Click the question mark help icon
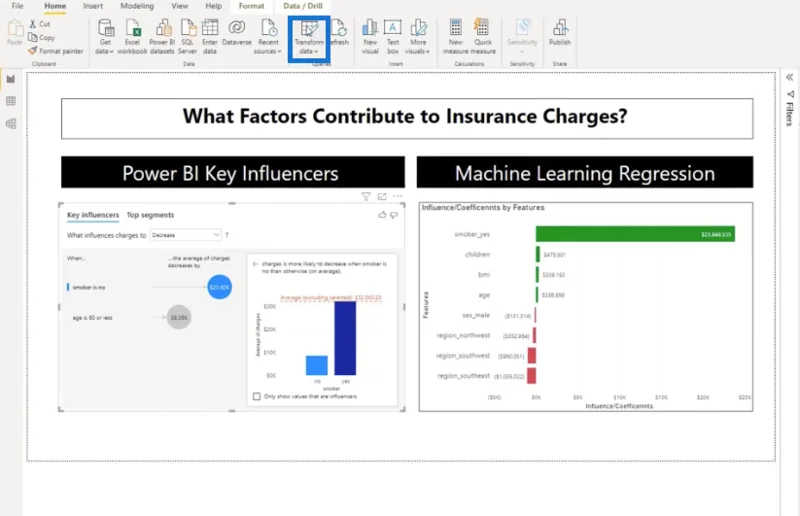This screenshot has height=516, width=800. [x=227, y=235]
